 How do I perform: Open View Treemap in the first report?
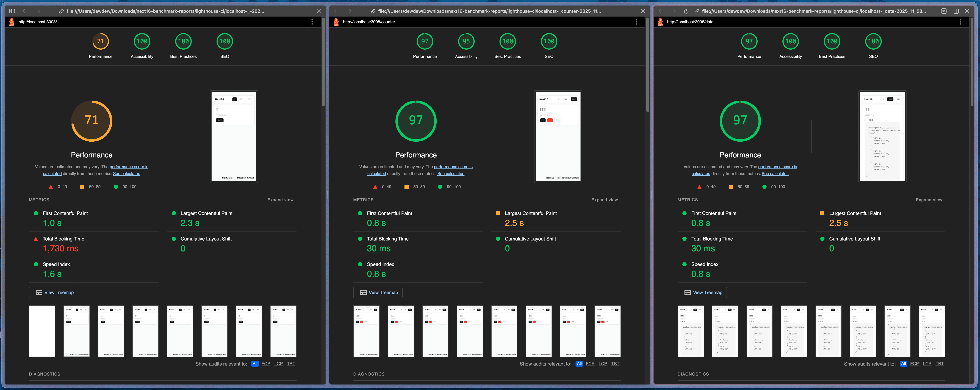click(x=53, y=292)
